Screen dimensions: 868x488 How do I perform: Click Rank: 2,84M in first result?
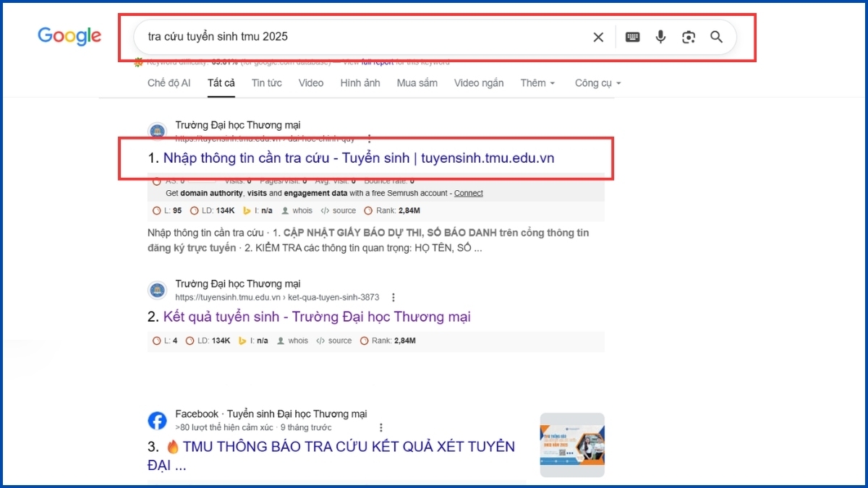click(391, 210)
